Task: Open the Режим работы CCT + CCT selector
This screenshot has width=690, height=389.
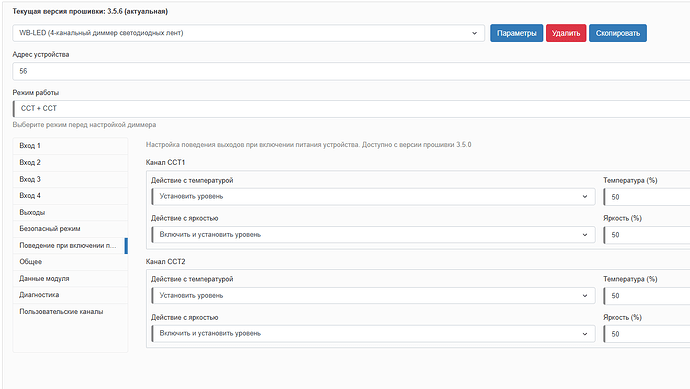Action: point(351,109)
